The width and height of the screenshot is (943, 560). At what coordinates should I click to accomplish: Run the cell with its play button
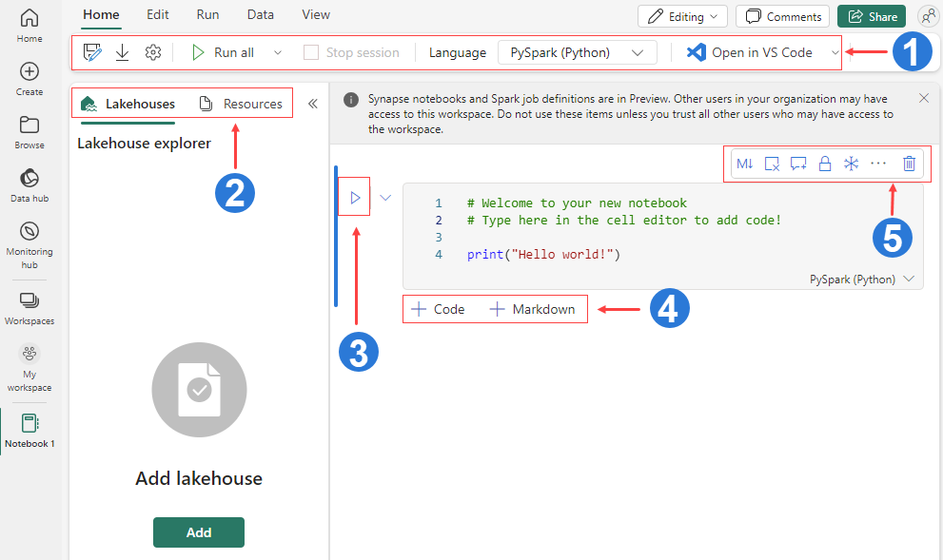[x=354, y=196]
